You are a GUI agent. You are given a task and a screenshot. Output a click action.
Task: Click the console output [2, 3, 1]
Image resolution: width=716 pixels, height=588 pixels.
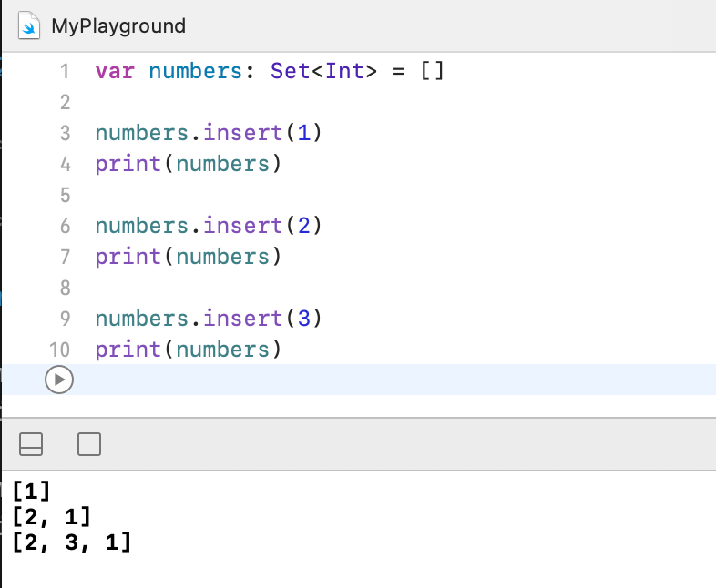click(72, 543)
